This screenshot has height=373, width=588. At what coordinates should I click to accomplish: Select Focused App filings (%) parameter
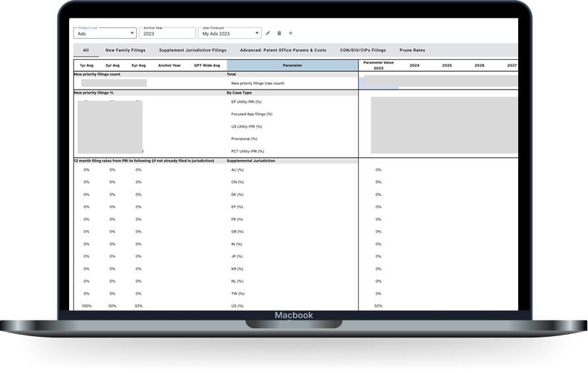(x=252, y=114)
